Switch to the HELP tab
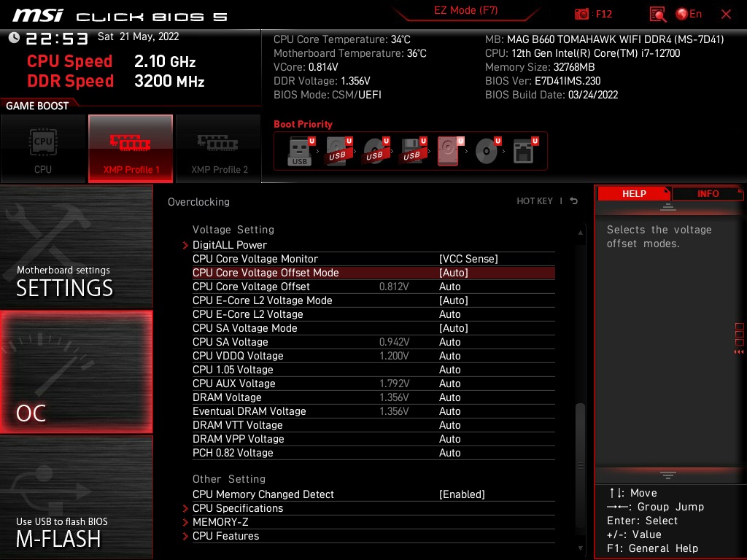The width and height of the screenshot is (747, 560). pyautogui.click(x=634, y=194)
